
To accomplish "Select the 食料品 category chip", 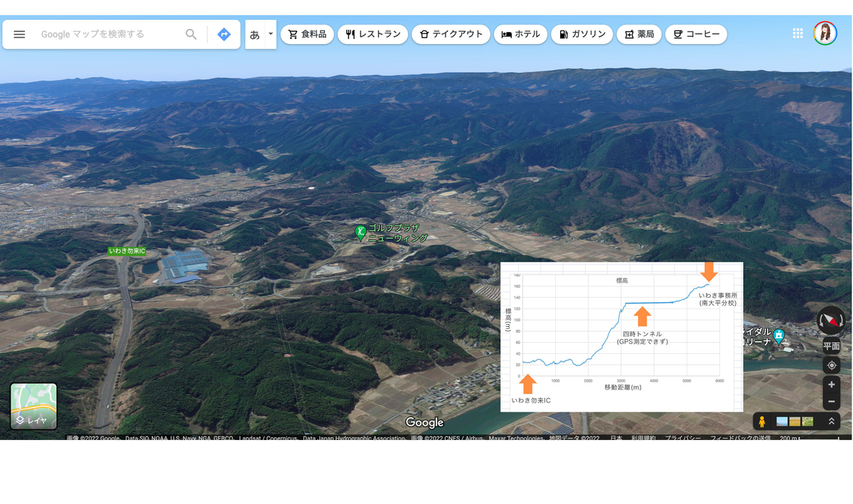I will pos(307,34).
